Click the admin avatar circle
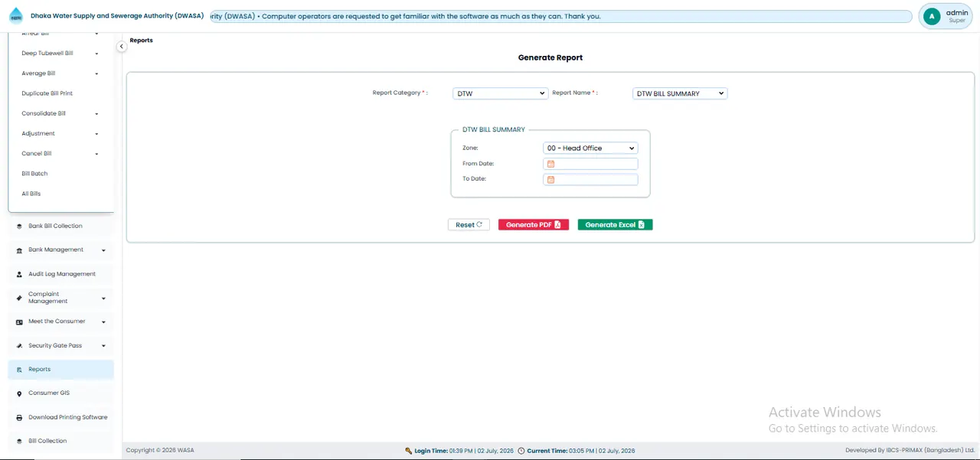Screen dimensions: 980x460 [932, 16]
